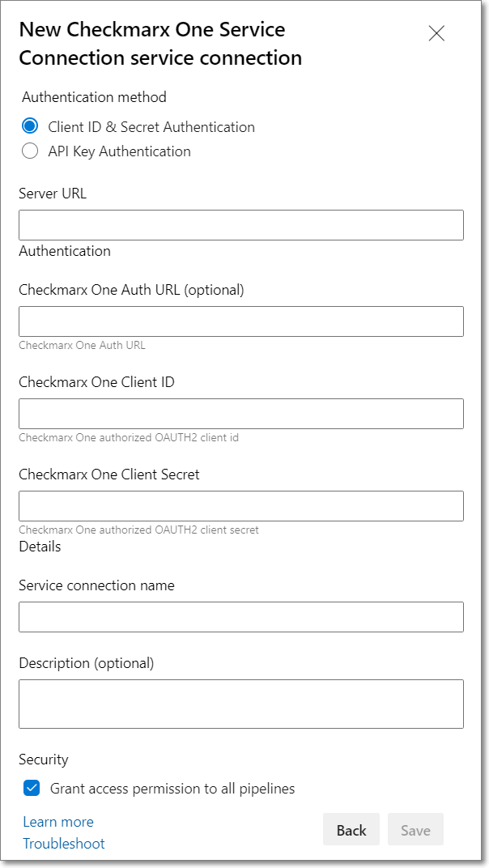Screen dimensions: 489x868
Task: Click inside the Description (optional) text area
Action: pyautogui.click(x=241, y=704)
